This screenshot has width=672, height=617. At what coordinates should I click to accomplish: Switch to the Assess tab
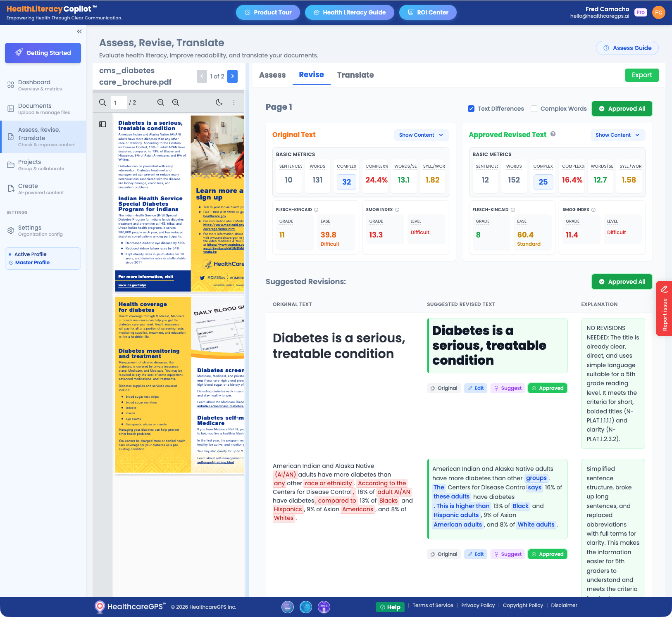click(x=272, y=75)
